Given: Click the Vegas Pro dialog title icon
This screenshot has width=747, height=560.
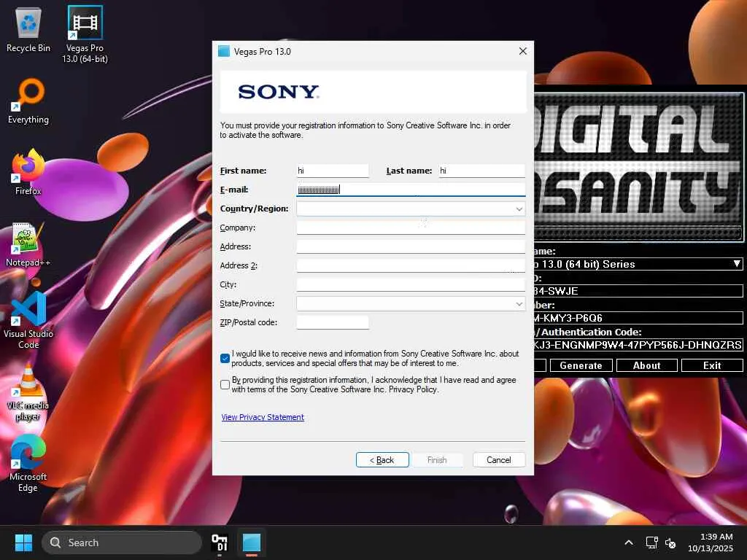Looking at the screenshot, I should coord(224,51).
